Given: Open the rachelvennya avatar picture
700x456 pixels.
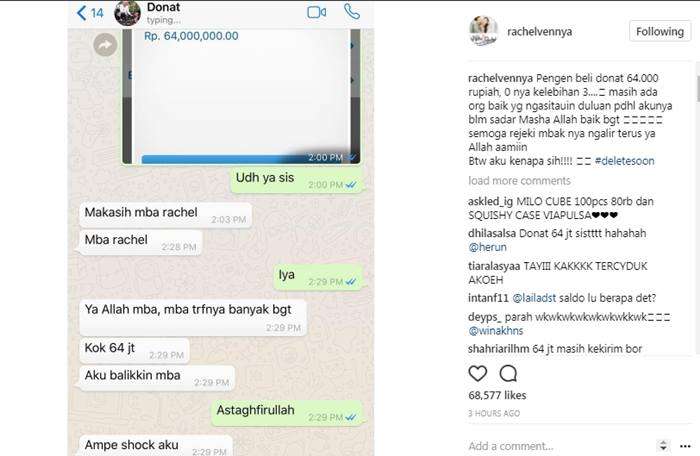Looking at the screenshot, I should click(x=483, y=31).
